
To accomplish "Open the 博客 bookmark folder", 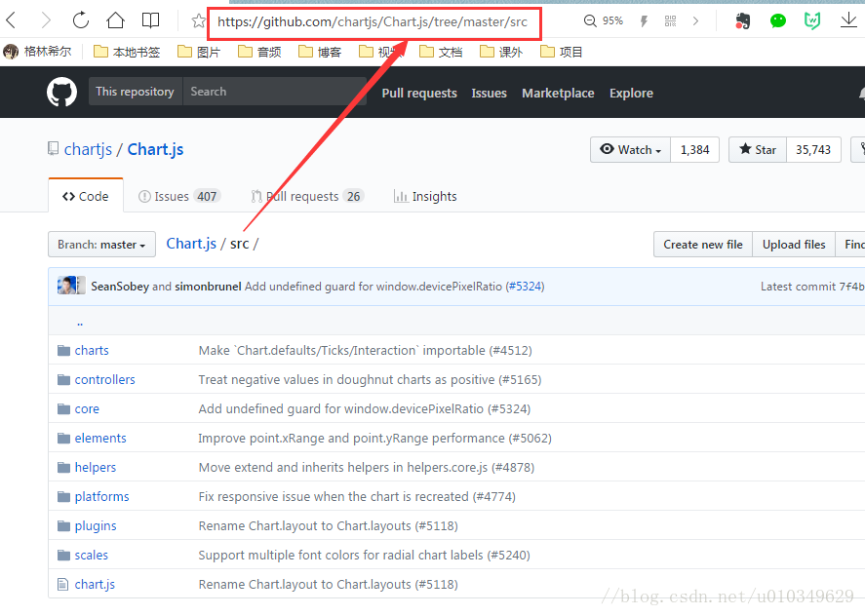I will [320, 52].
